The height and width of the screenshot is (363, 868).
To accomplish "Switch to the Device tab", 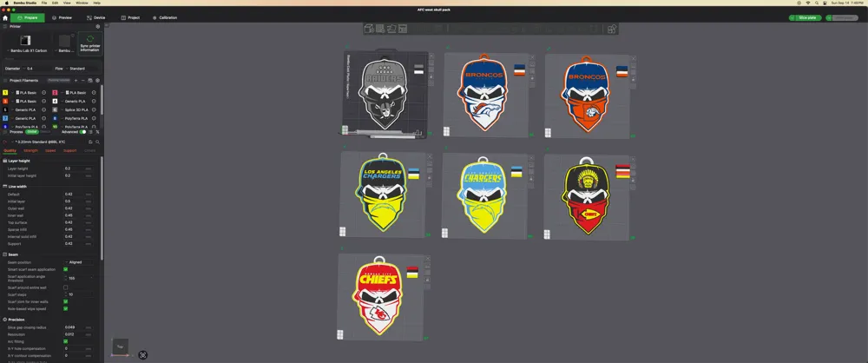I will 96,17.
